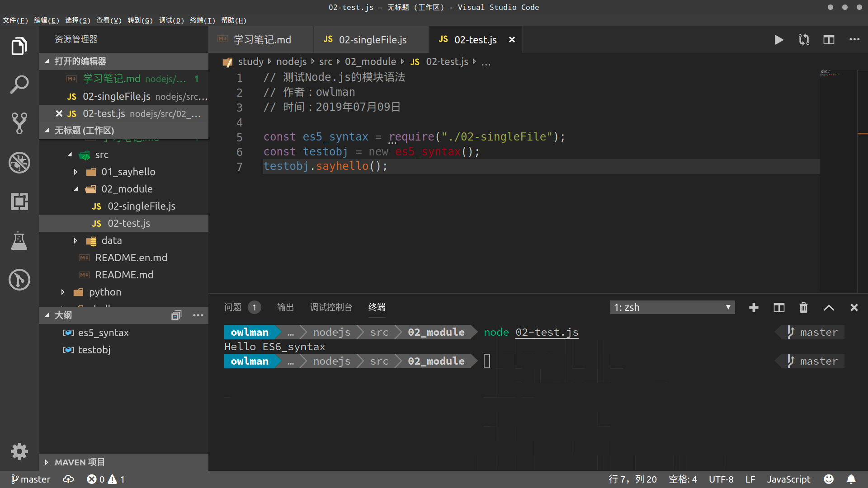Image resolution: width=868 pixels, height=488 pixels.
Task: Open errors and warnings status indicator
Action: click(x=106, y=479)
